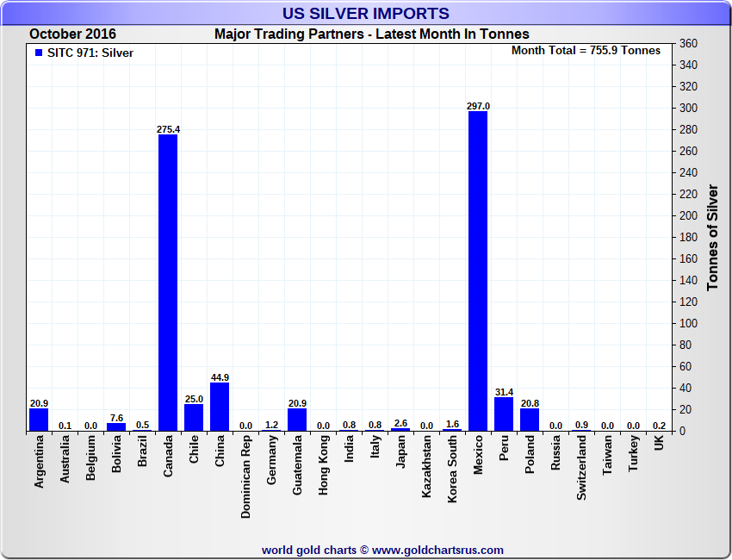This screenshot has height=560, width=732.
Task: Click the Major Trading Partners subtitle
Action: pos(371,34)
